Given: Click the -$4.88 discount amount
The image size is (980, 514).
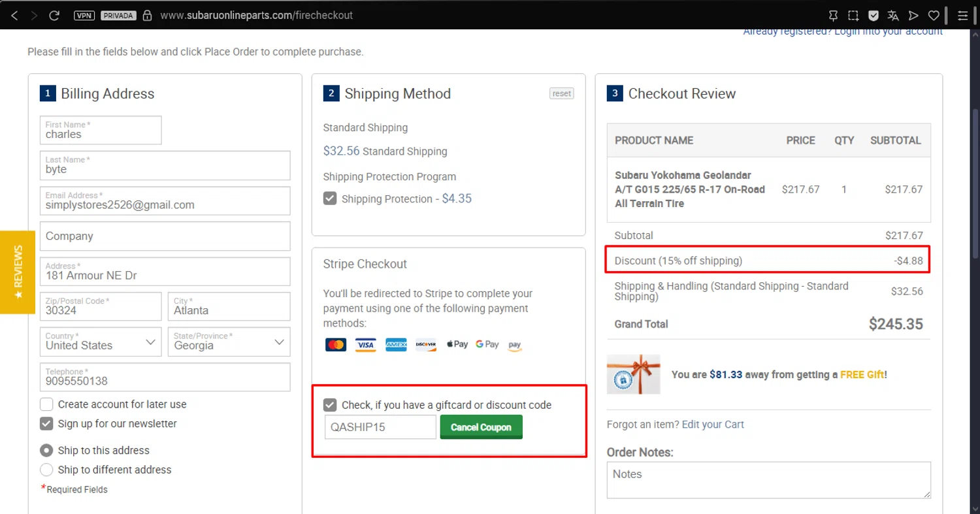Looking at the screenshot, I should [909, 261].
